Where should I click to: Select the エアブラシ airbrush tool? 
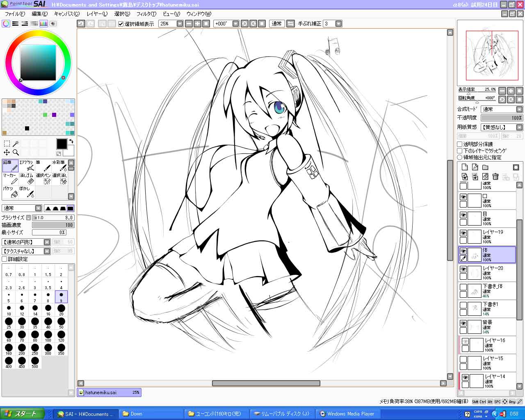[27, 166]
